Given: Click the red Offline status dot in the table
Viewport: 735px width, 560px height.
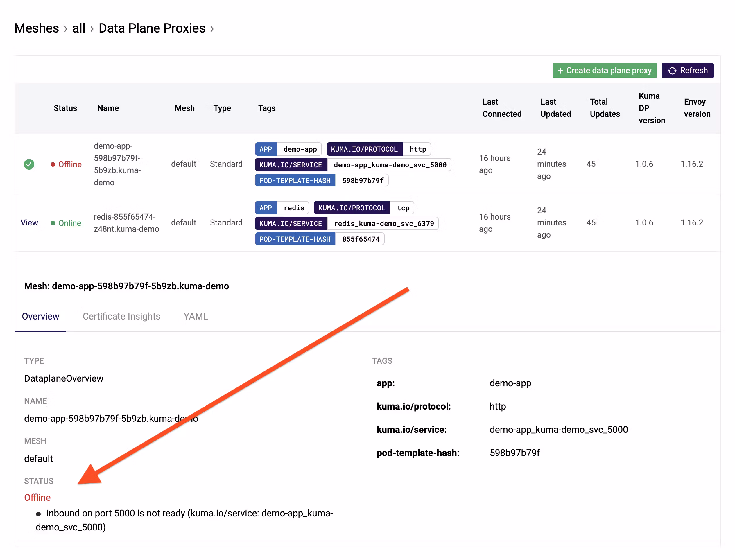Looking at the screenshot, I should coord(53,164).
